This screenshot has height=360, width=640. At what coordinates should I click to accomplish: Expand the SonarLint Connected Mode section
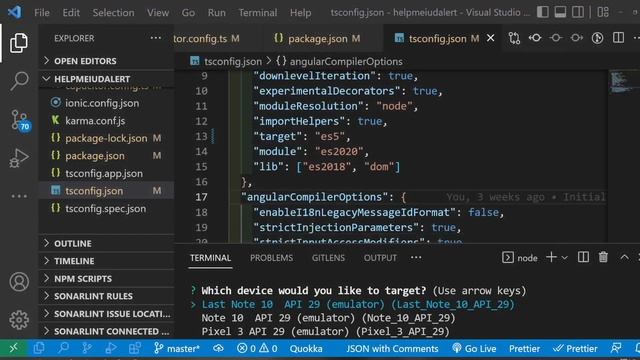(106, 331)
